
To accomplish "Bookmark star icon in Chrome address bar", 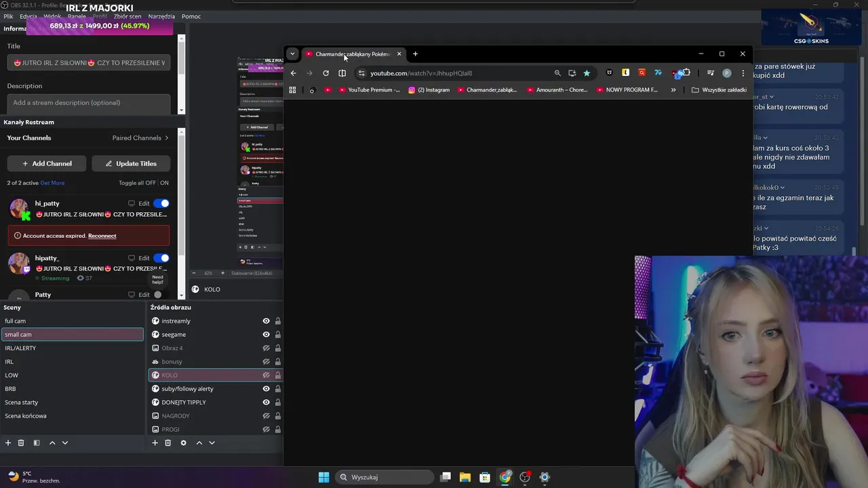I will (x=587, y=73).
